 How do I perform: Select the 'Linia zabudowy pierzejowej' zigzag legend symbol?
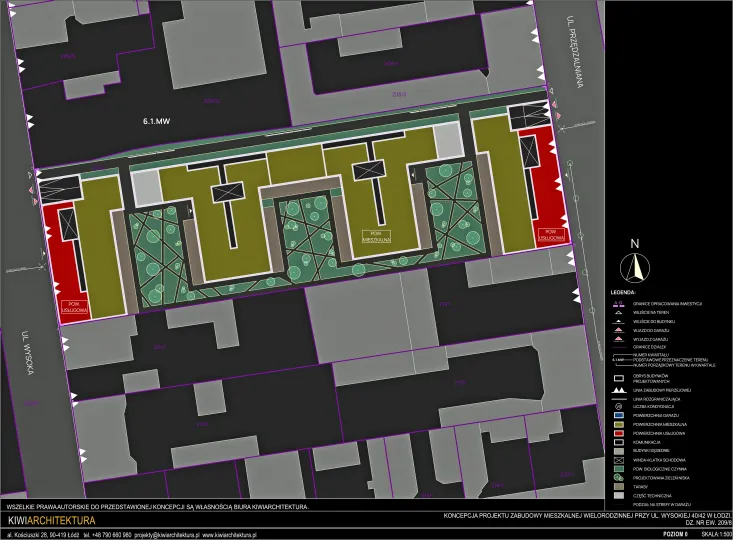click(618, 388)
